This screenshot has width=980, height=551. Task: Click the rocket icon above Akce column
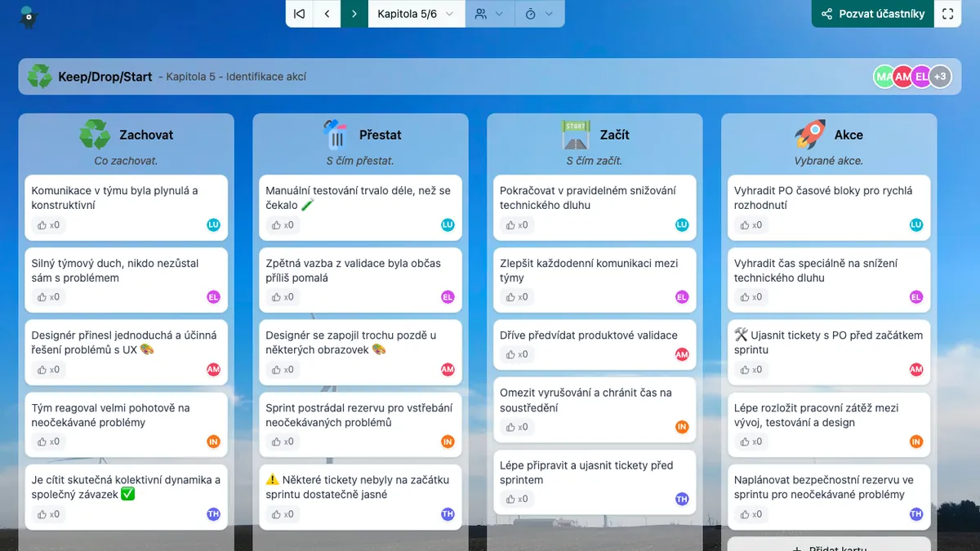click(809, 135)
